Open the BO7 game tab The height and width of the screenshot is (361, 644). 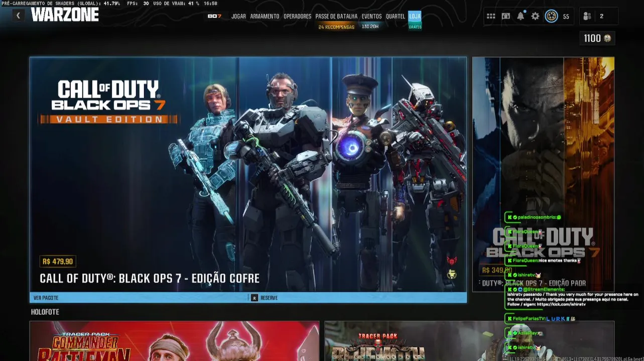click(214, 16)
